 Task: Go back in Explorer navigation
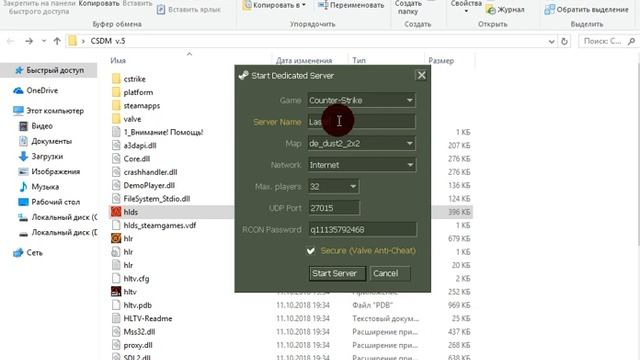[11, 41]
